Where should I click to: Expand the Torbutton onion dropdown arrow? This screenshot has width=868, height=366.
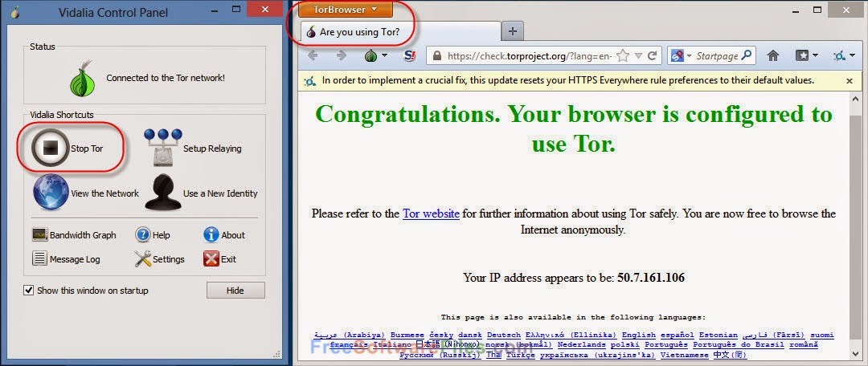click(385, 55)
